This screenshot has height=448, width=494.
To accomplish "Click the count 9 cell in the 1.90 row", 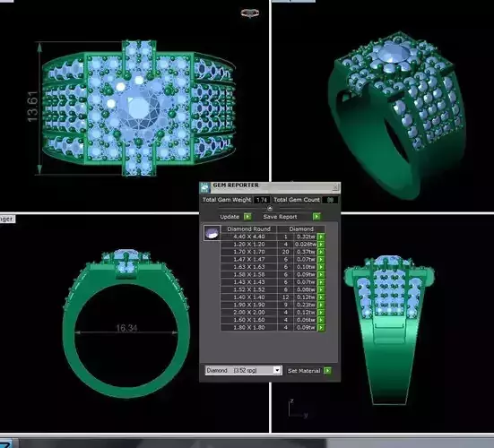I will pos(286,305).
